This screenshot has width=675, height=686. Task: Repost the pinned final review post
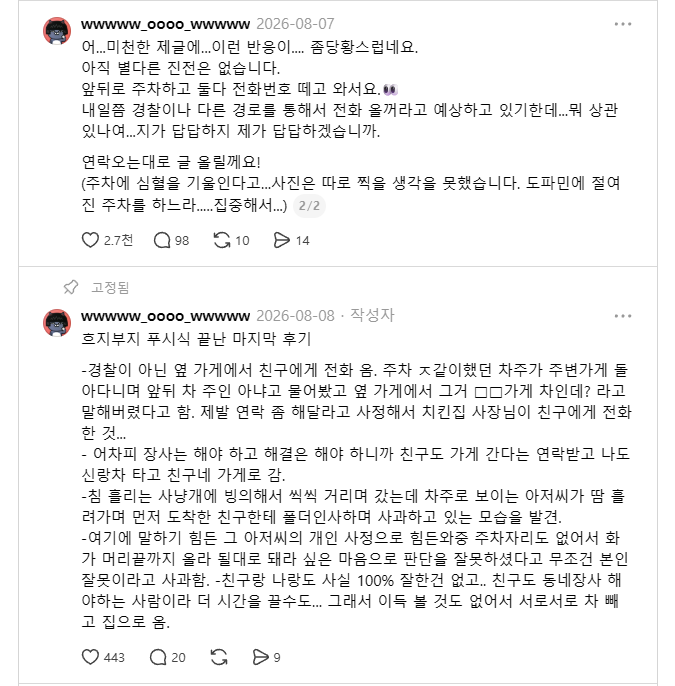point(219,657)
